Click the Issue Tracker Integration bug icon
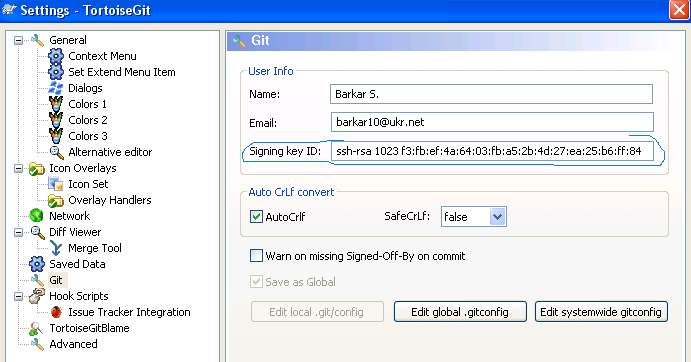Screen dimensions: 691x362 56,312
